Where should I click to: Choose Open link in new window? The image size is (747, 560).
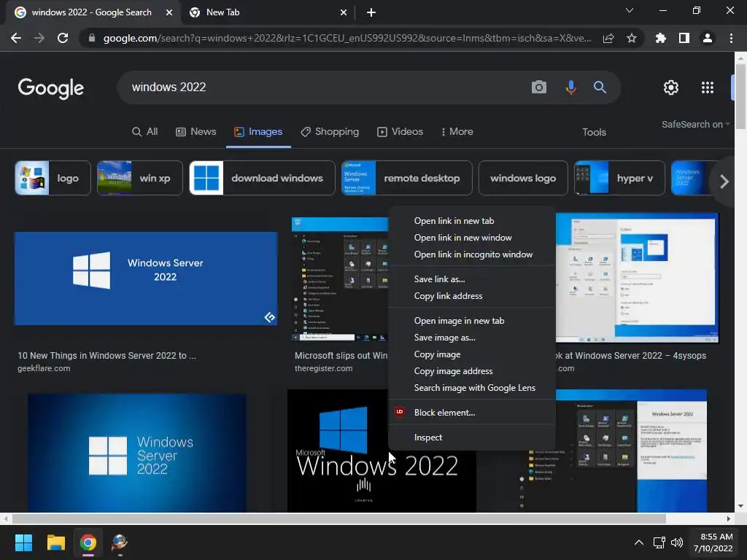tap(472, 238)
